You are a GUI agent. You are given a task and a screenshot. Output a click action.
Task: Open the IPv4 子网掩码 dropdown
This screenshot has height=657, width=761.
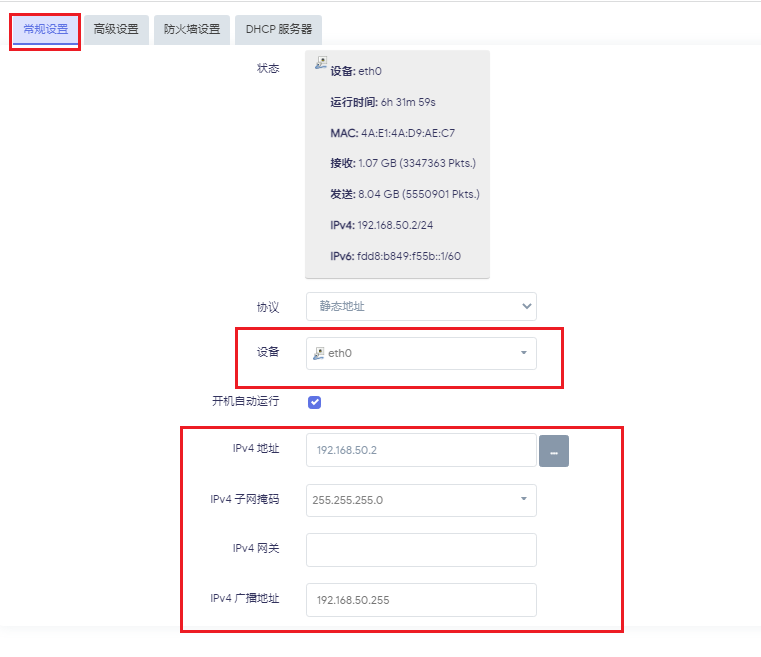[x=421, y=500]
